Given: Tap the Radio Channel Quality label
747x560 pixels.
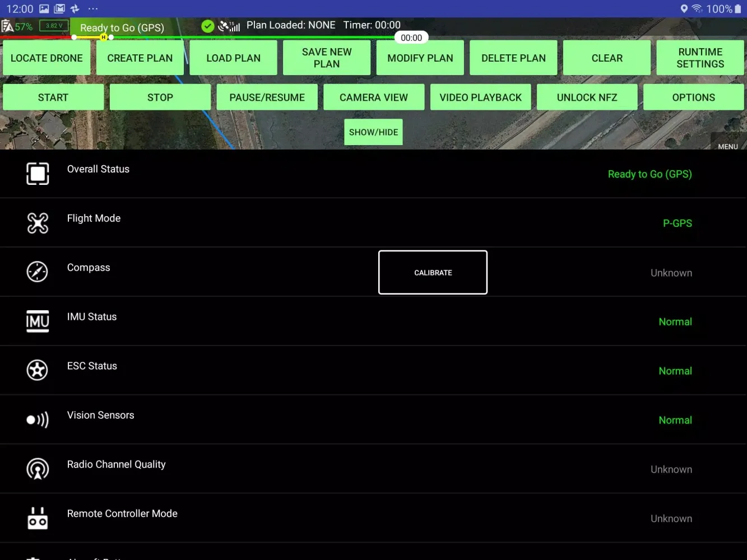Looking at the screenshot, I should pos(116,464).
